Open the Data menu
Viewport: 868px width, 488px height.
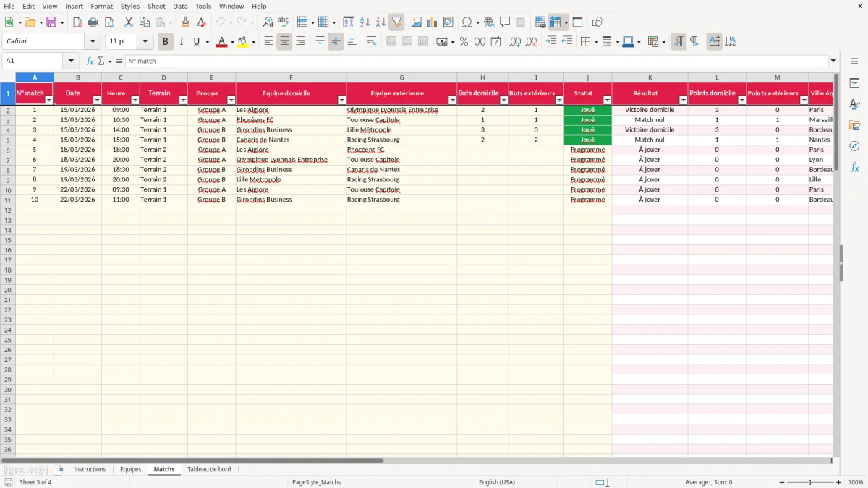[180, 6]
